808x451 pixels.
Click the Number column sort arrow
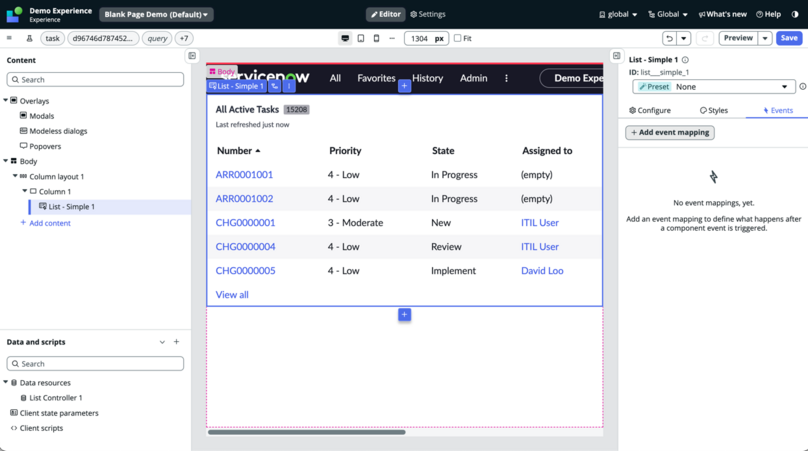coord(258,151)
